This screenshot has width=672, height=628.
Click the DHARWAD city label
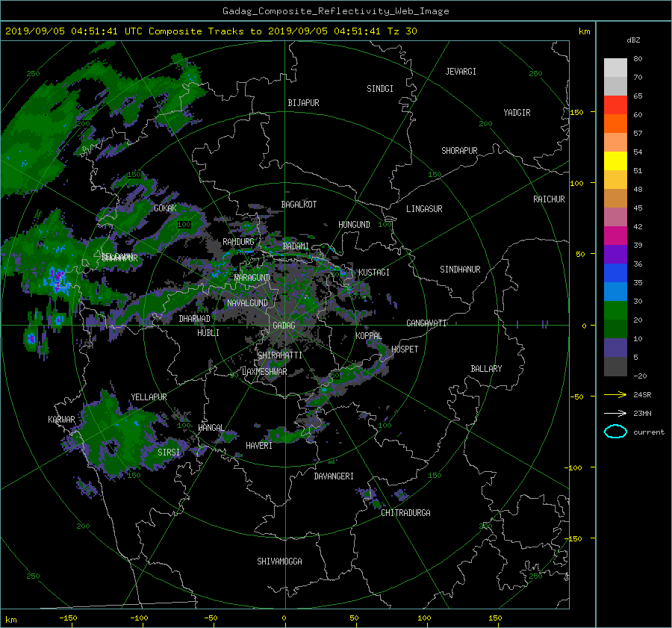click(x=195, y=319)
